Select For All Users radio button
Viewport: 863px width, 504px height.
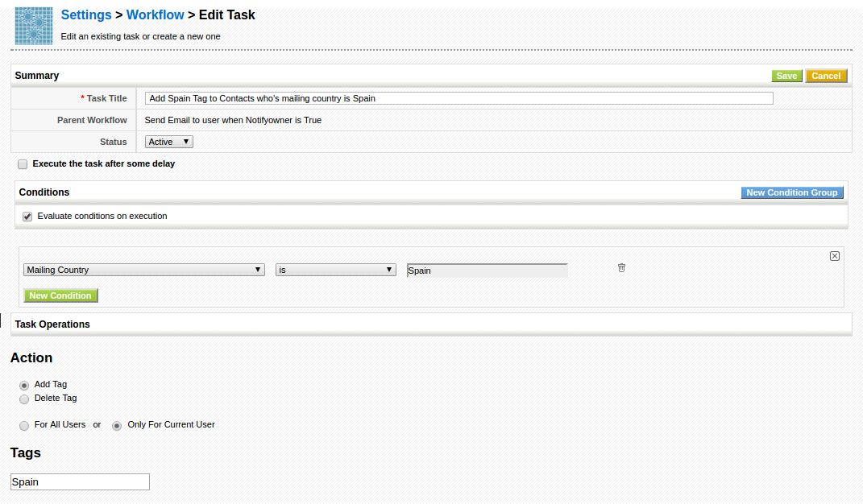pyautogui.click(x=24, y=426)
